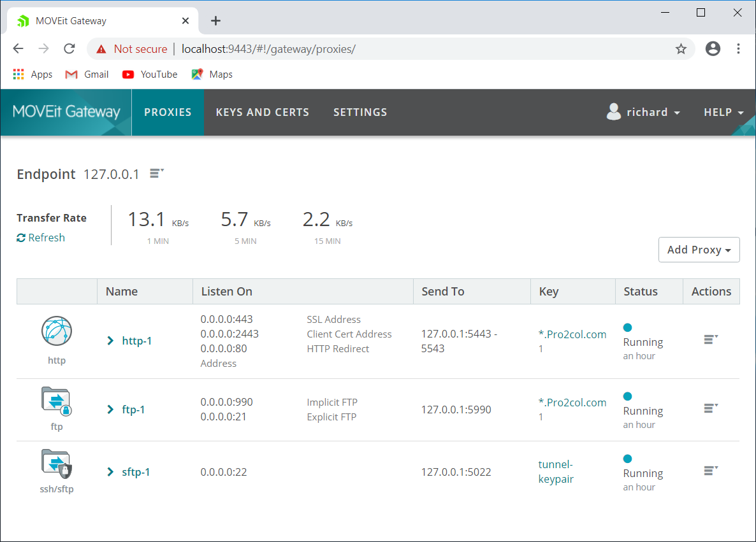
Task: Click the Running status dot for ftp-1
Action: (627, 397)
